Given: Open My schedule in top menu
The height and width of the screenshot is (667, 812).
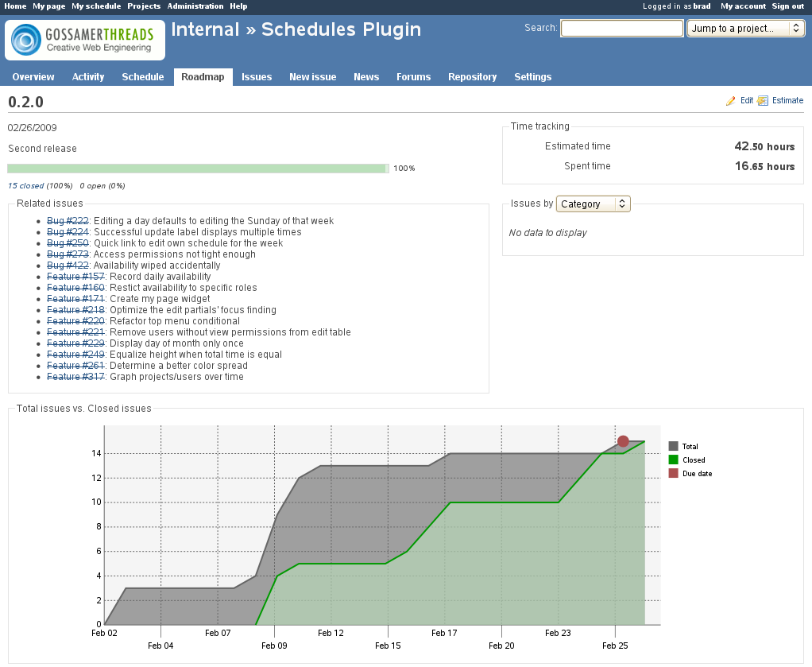Looking at the screenshot, I should (x=96, y=6).
